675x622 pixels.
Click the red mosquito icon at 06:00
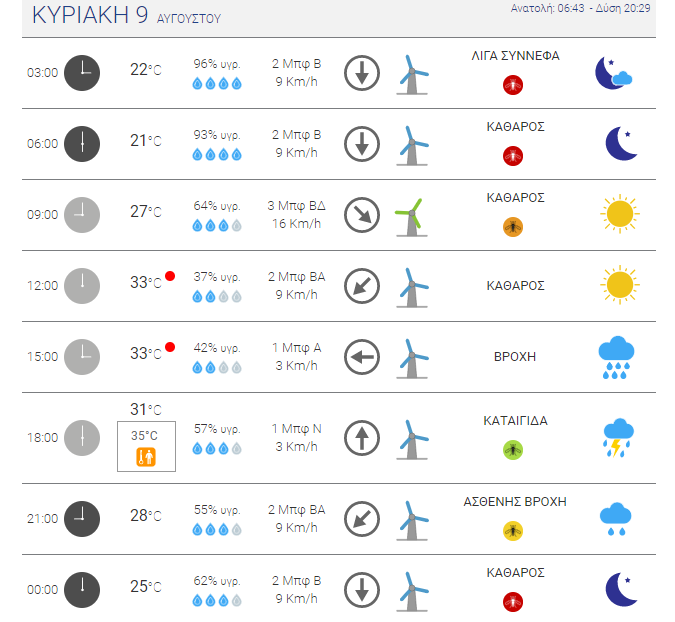pyautogui.click(x=513, y=156)
